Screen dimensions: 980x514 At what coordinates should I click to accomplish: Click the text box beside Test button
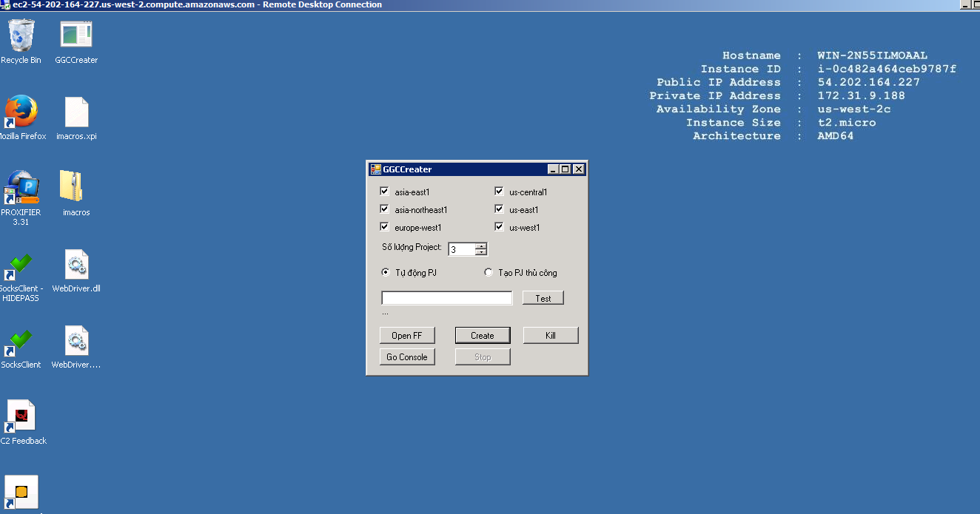point(446,298)
